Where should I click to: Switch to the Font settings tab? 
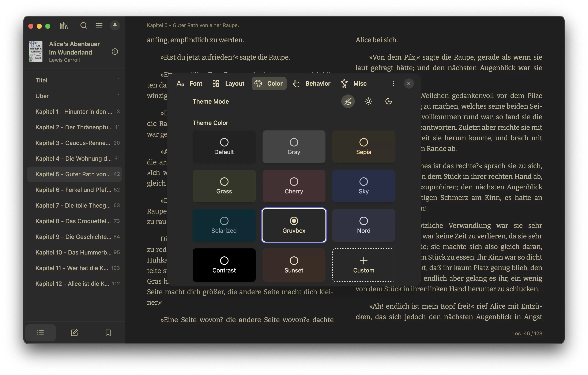189,83
